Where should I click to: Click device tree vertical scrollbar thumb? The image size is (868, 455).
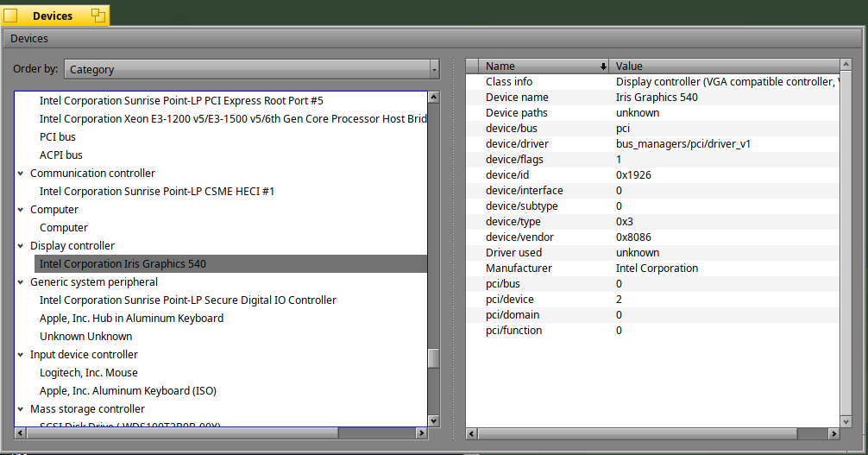tap(434, 358)
